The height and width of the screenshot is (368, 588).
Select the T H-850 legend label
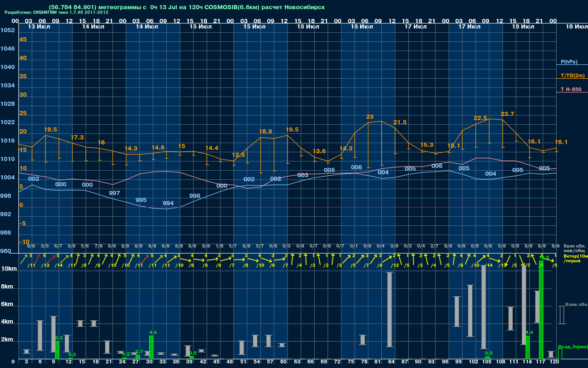[571, 89]
